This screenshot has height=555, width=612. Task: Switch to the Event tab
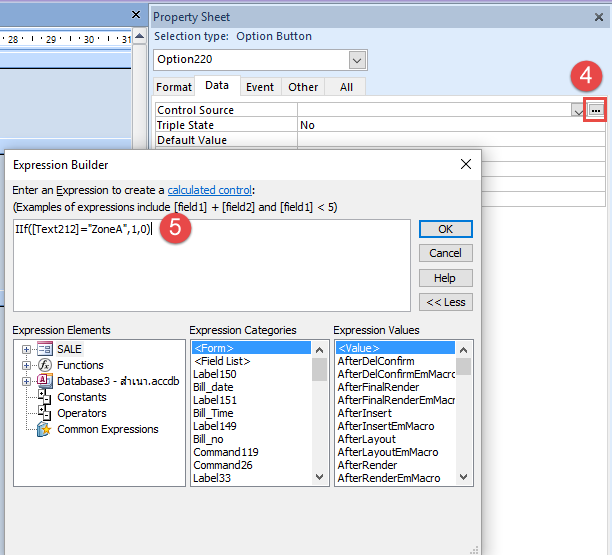[260, 87]
